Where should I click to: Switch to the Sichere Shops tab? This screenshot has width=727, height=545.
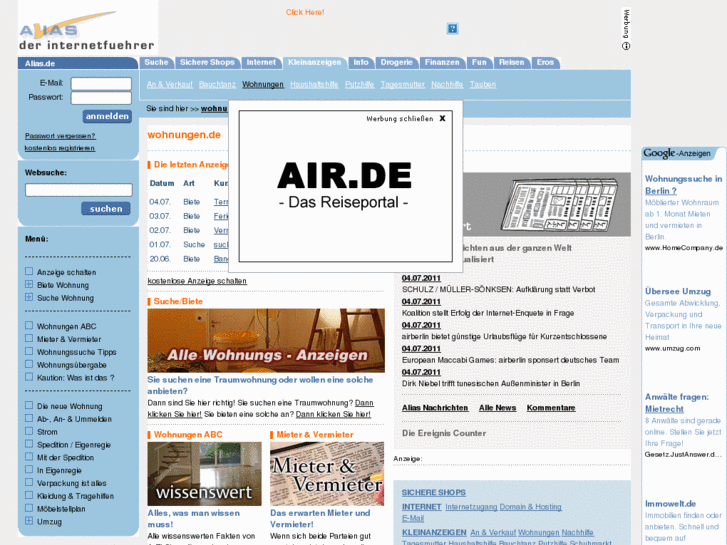(x=207, y=63)
